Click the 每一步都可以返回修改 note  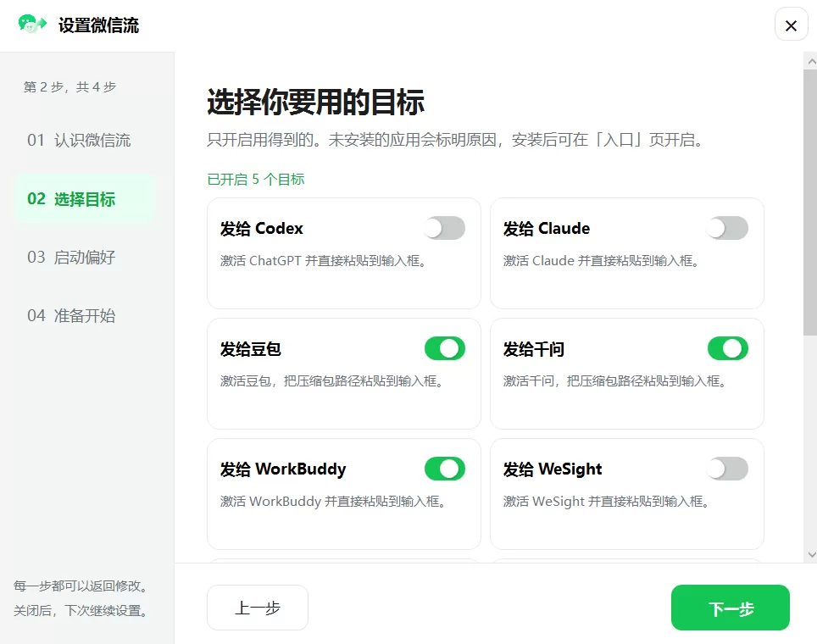coord(81,586)
